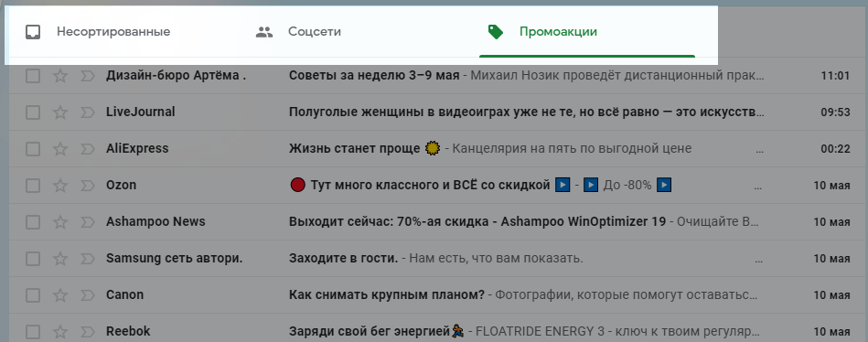The height and width of the screenshot is (342, 868).
Task: Mark the Reebok email as important
Action: 88,332
